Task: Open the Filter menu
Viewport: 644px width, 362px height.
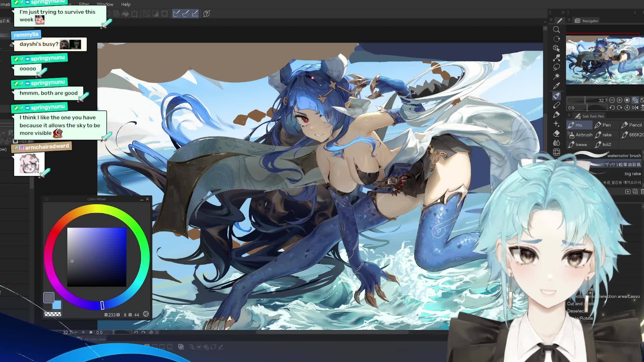Action: click(84, 4)
